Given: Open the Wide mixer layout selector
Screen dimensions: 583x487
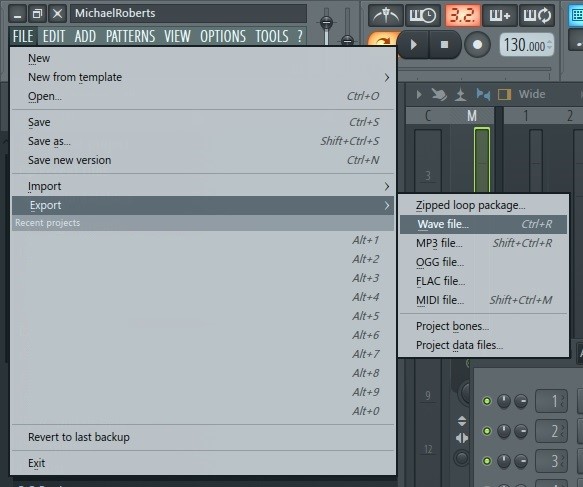Looking at the screenshot, I should pos(532,94).
